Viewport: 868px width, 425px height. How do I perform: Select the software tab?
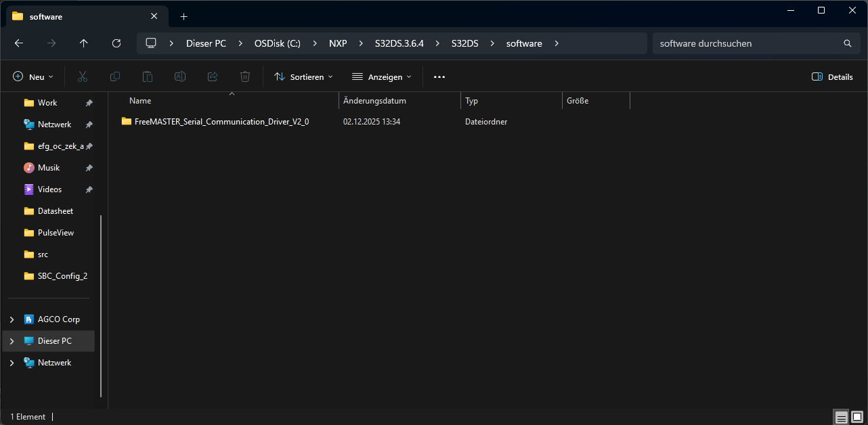click(x=87, y=16)
